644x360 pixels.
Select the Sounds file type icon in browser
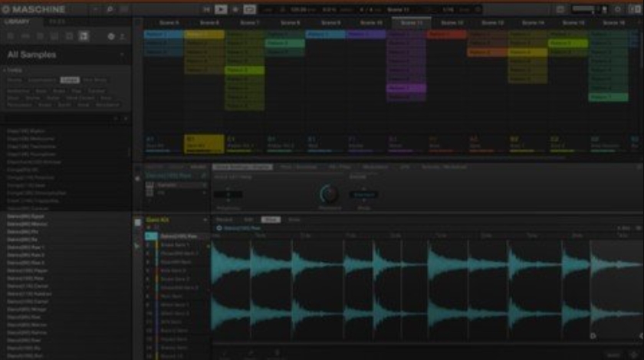click(x=40, y=37)
